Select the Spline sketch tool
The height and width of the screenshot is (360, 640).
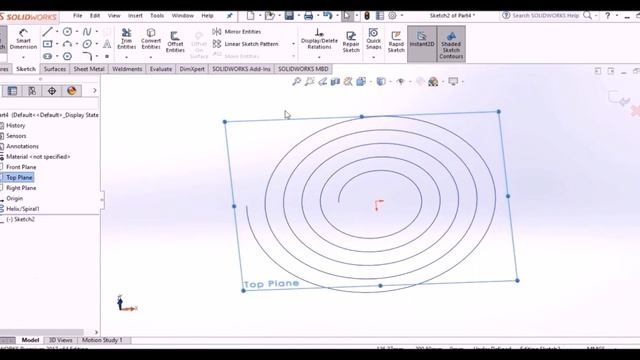click(87, 31)
